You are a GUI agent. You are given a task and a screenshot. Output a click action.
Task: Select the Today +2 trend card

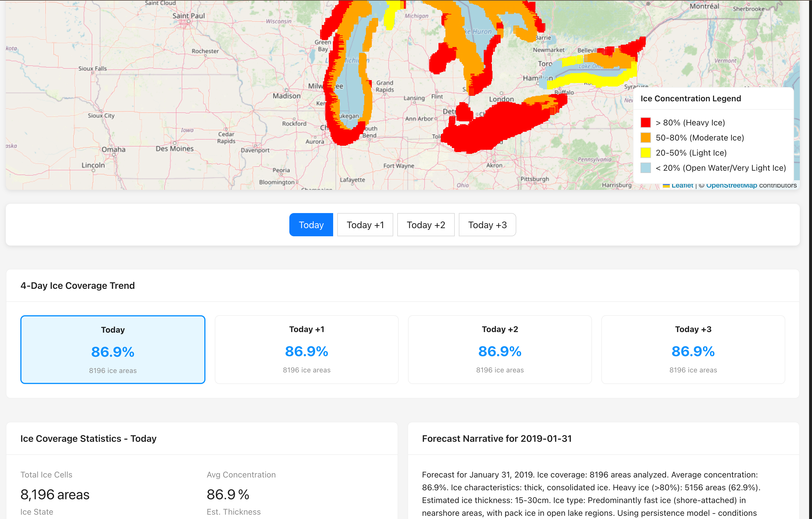pyautogui.click(x=499, y=349)
